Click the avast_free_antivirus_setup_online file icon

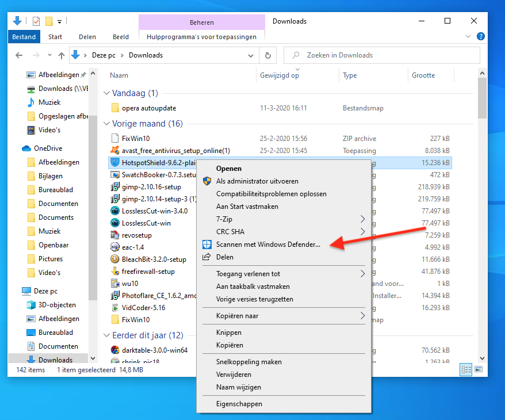(x=115, y=151)
